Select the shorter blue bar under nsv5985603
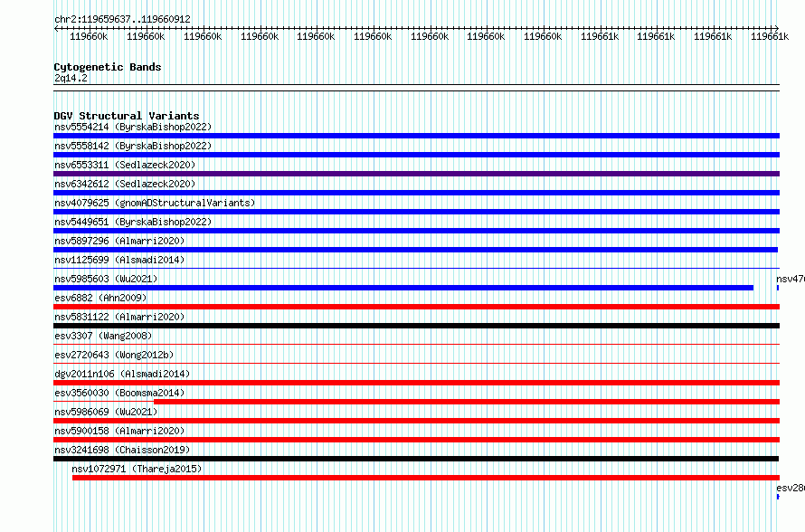 tap(403, 288)
